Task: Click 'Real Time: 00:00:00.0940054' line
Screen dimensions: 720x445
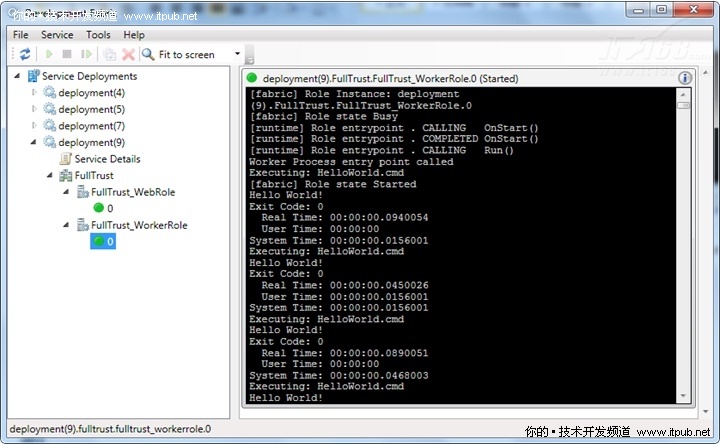Action: point(345,218)
